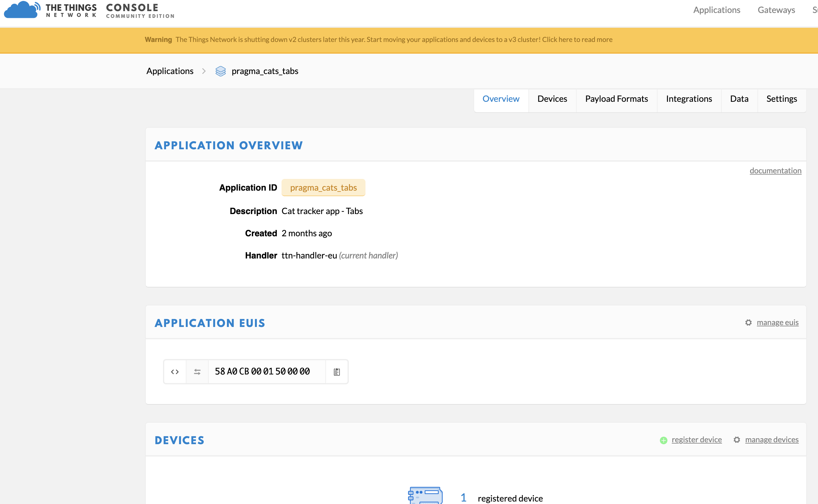Click the manage euIs link
This screenshot has height=504, width=818.
click(778, 323)
